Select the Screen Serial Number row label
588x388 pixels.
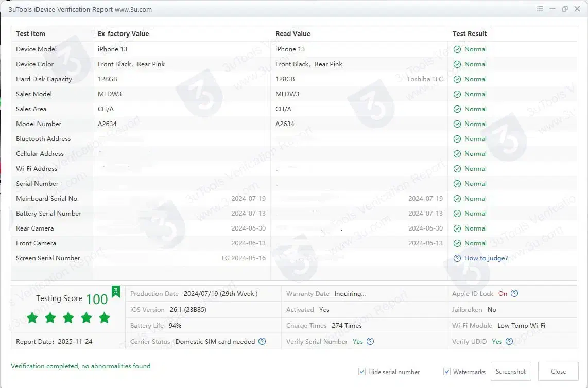pyautogui.click(x=48, y=258)
